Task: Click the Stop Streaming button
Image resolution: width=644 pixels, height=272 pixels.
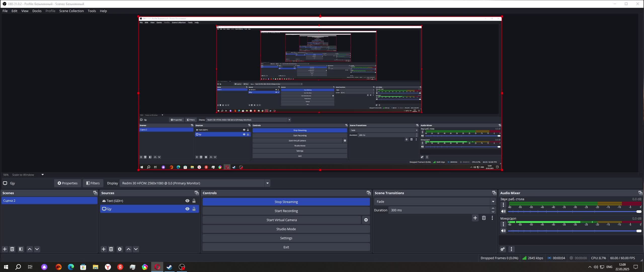Action: pyautogui.click(x=286, y=202)
